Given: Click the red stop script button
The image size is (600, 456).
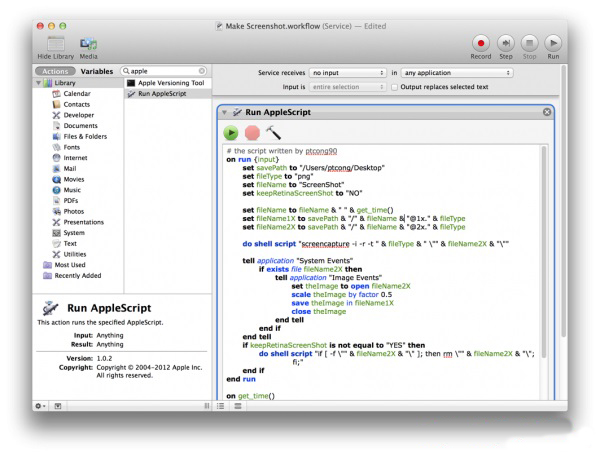Looking at the screenshot, I should (252, 132).
